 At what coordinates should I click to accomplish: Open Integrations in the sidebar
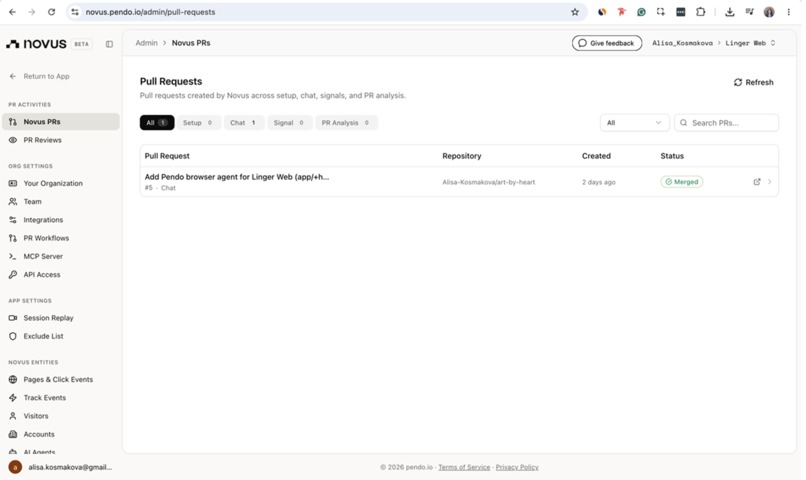point(61,220)
